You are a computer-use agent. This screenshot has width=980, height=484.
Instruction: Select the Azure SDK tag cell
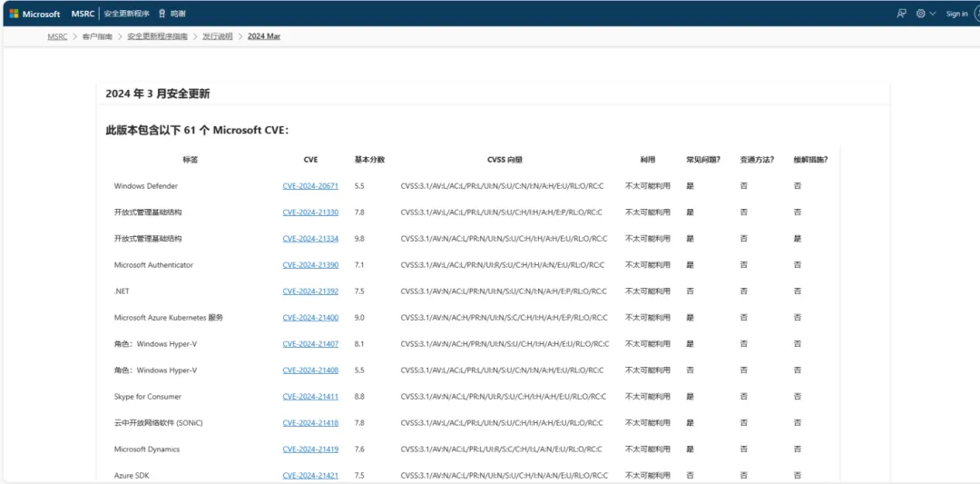[x=132, y=475]
